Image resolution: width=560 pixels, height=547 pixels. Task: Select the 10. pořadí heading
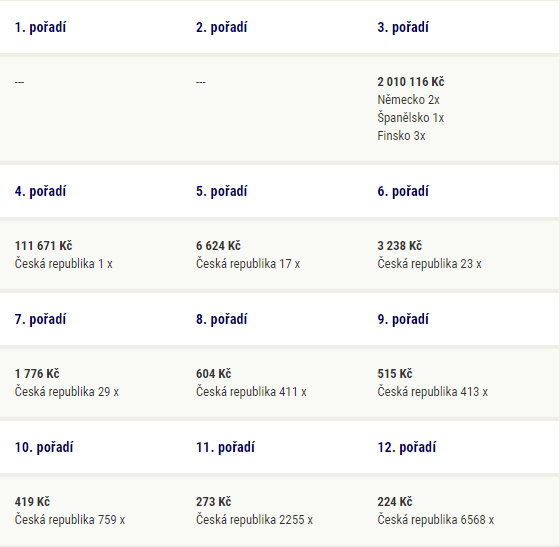[x=44, y=447]
